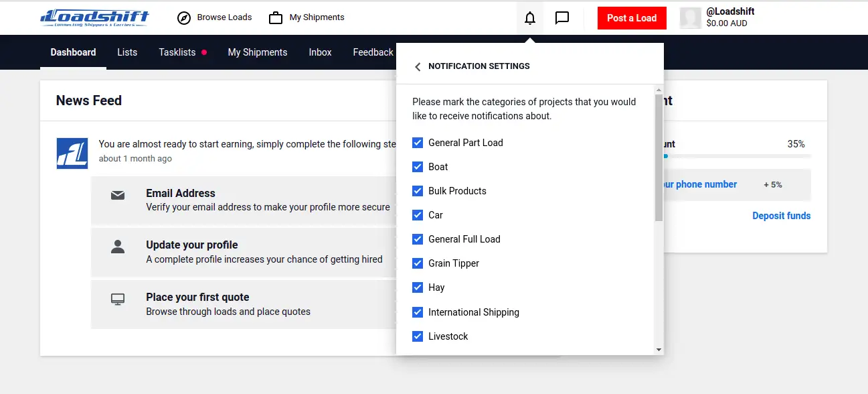Click the My Shipments box icon

pos(274,17)
